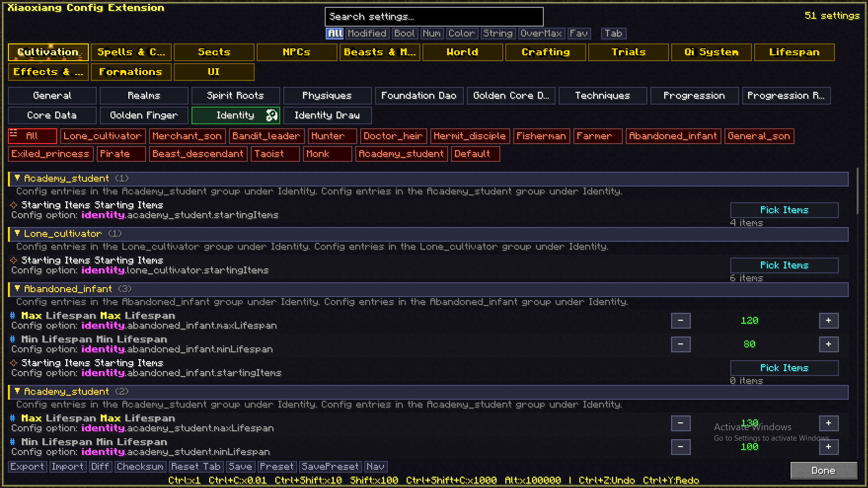Screen dimensions: 868x488
Task: Pick items for lone_cultivator.startingItems
Action: tap(784, 265)
